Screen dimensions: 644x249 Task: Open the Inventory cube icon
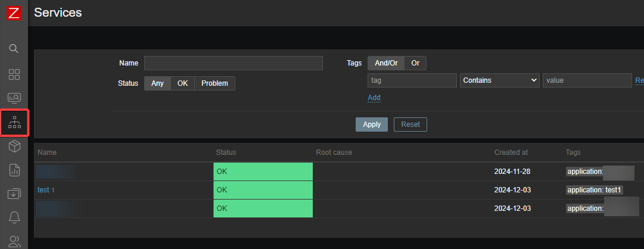click(14, 147)
